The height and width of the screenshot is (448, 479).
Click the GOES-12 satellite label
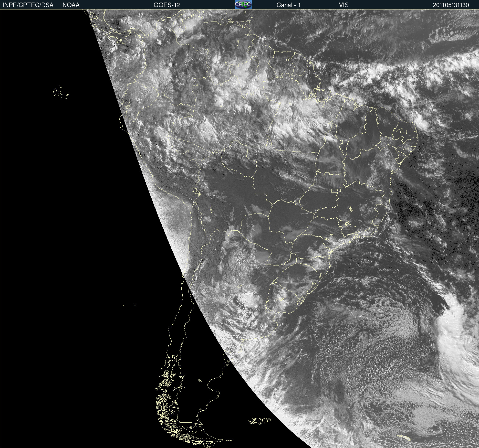coord(167,5)
